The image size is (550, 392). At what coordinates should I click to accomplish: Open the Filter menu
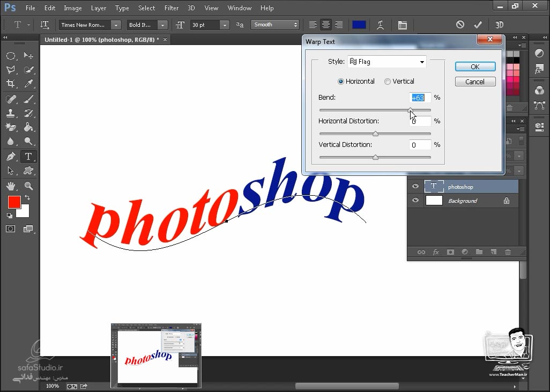172,8
